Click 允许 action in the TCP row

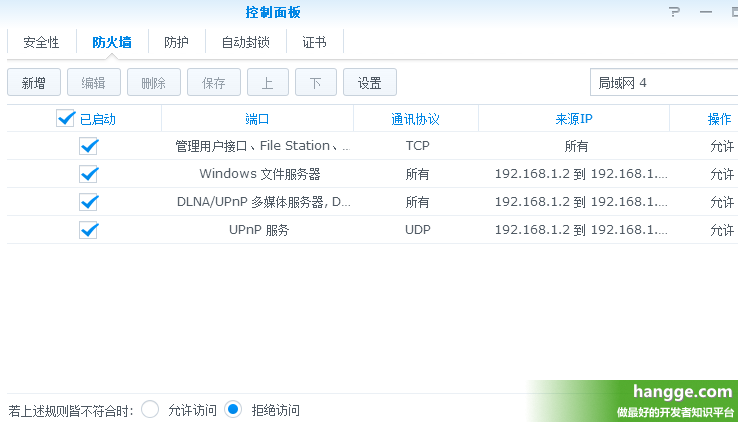click(x=722, y=146)
